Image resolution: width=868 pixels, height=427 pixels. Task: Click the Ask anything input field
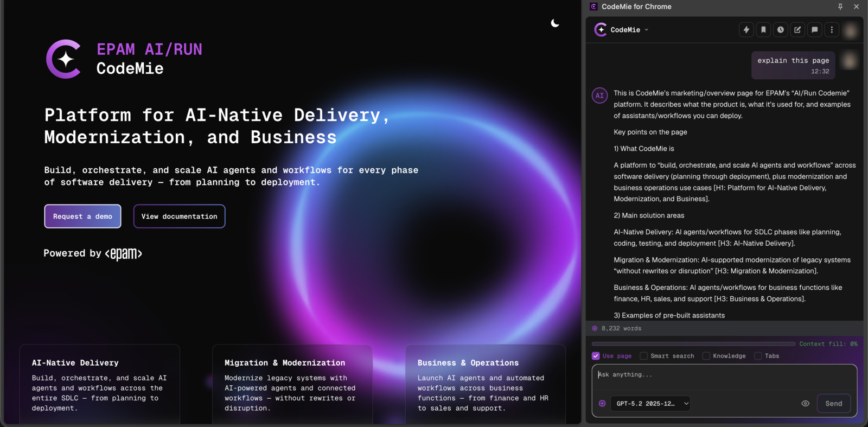tap(724, 376)
